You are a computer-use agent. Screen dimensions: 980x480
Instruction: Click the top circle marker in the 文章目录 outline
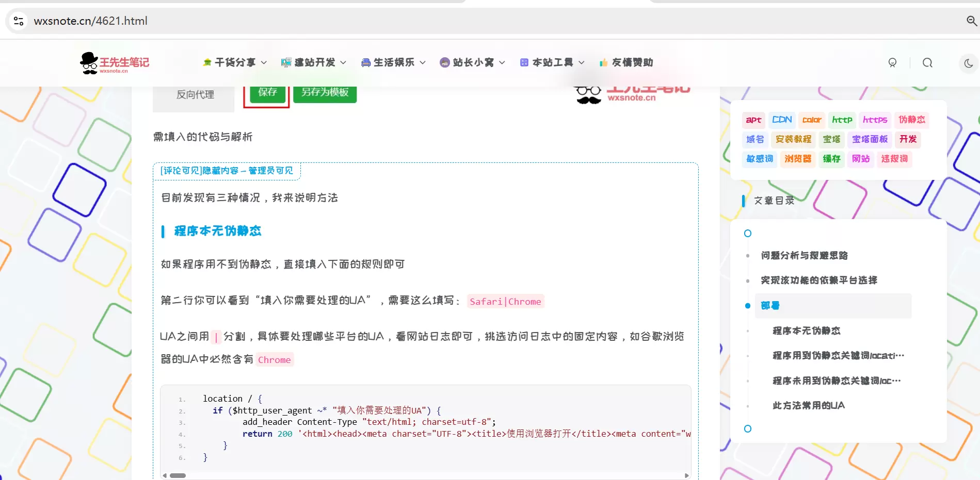pyautogui.click(x=748, y=234)
